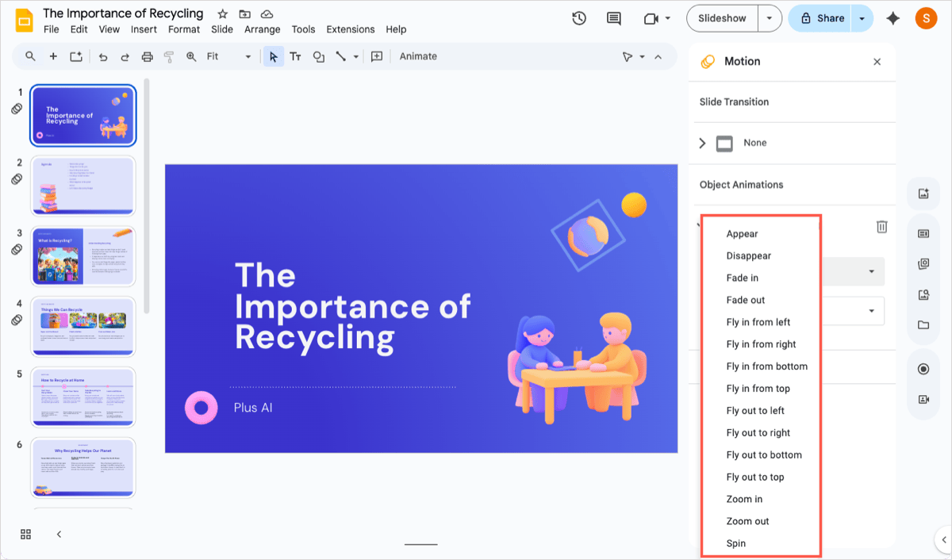This screenshot has height=560, width=952.
Task: Select the shape tool
Action: pos(318,56)
